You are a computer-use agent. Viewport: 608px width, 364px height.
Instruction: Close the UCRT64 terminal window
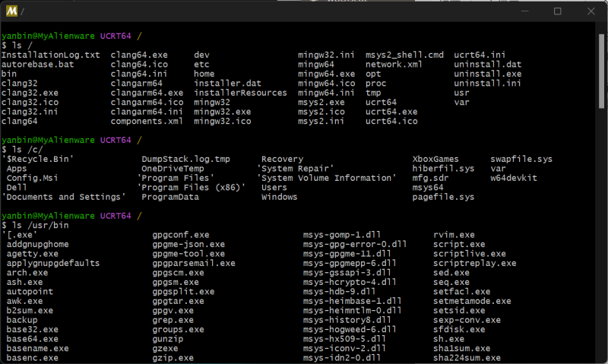(591, 11)
